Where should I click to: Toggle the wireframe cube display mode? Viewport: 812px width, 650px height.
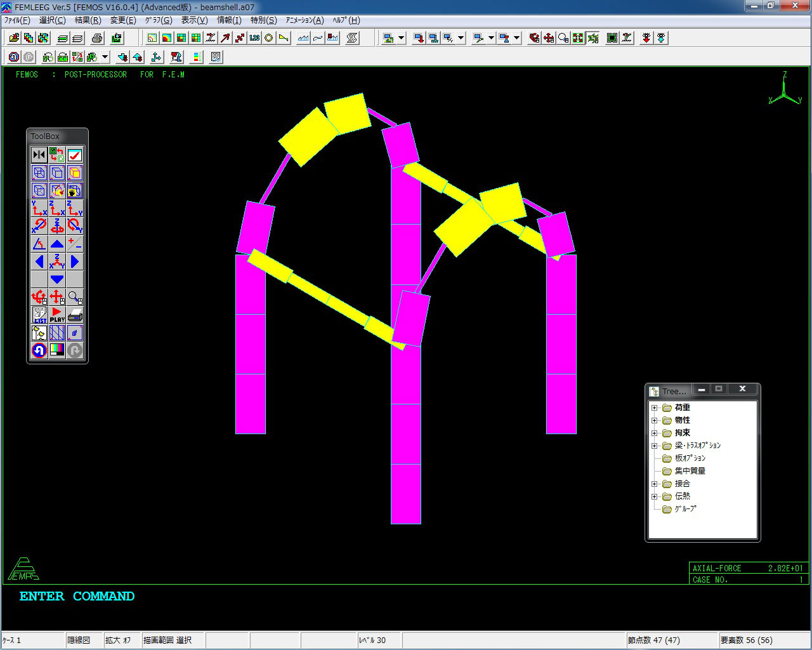pos(39,173)
